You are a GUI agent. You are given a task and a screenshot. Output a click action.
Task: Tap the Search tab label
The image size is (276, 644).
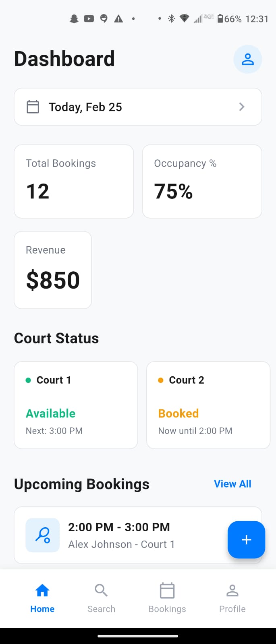(101, 609)
